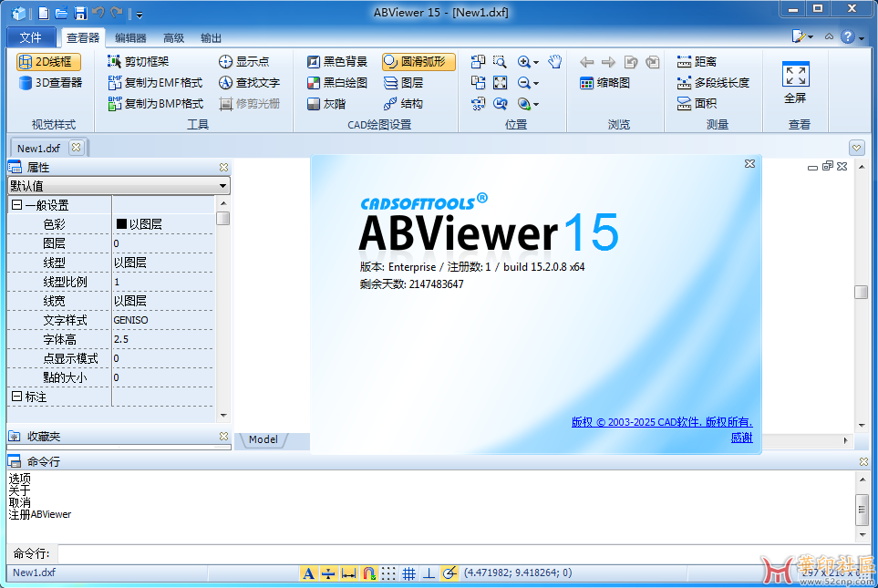878x588 pixels.
Task: Activate the 剪切框架 clipping tool
Action: point(139,62)
